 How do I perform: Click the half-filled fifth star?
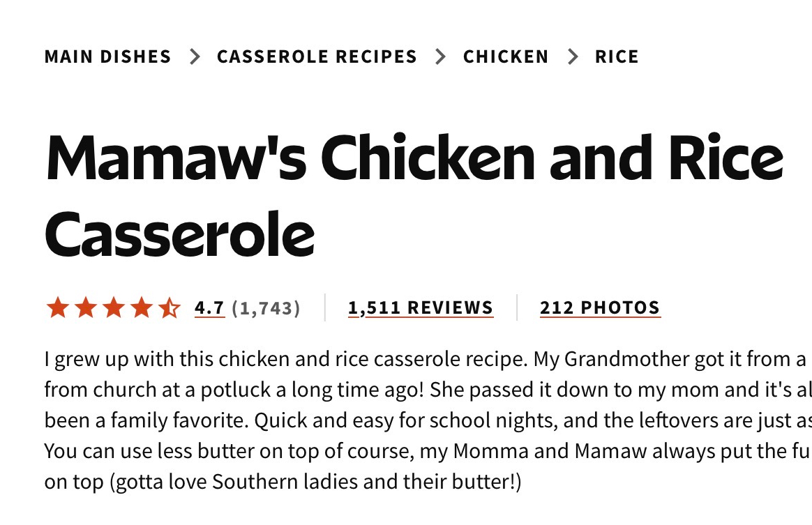point(169,307)
